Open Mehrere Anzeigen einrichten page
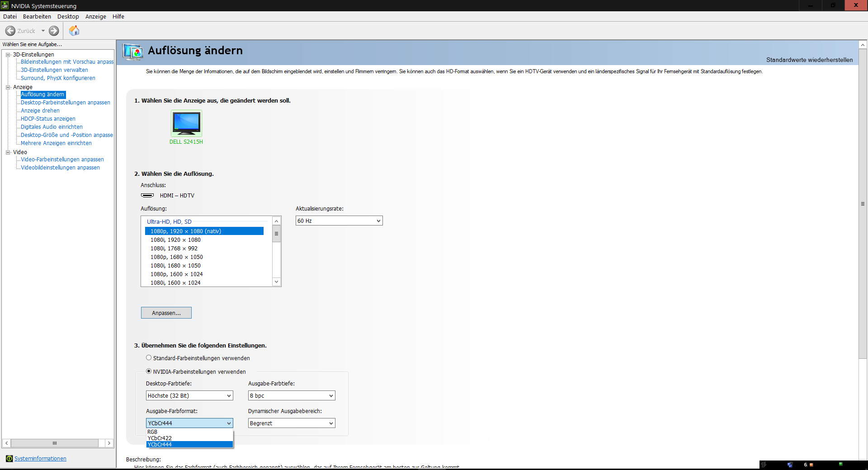Viewport: 868px width, 470px height. [x=56, y=143]
